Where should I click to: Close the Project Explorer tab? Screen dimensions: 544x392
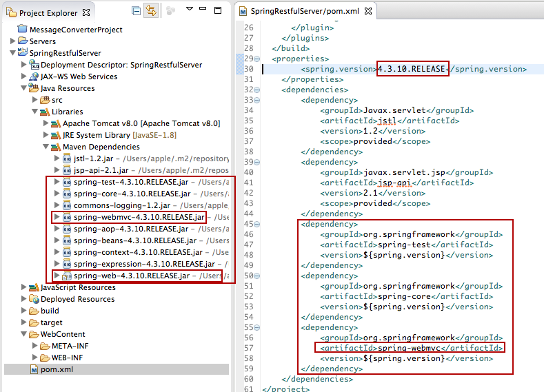(86, 13)
